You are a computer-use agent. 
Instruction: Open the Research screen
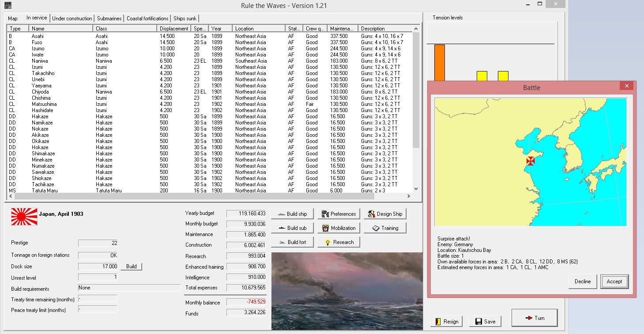[339, 242]
